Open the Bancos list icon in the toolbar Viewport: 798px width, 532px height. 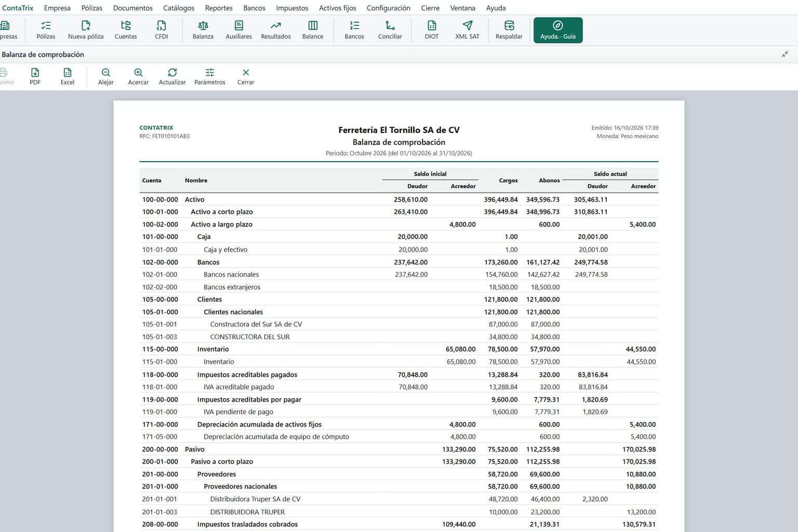coord(354,30)
